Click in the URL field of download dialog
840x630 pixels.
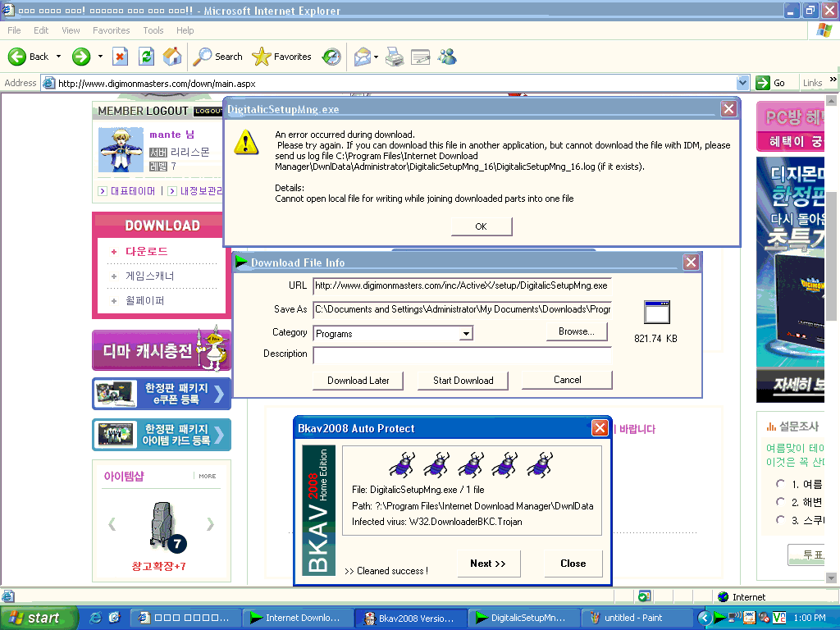(x=462, y=285)
